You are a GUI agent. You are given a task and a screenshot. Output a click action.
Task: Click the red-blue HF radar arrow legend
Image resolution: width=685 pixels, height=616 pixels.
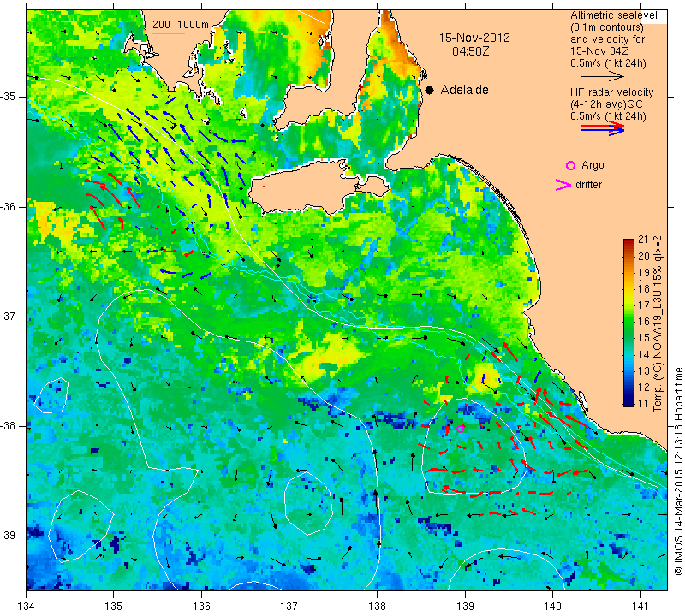coord(602,128)
